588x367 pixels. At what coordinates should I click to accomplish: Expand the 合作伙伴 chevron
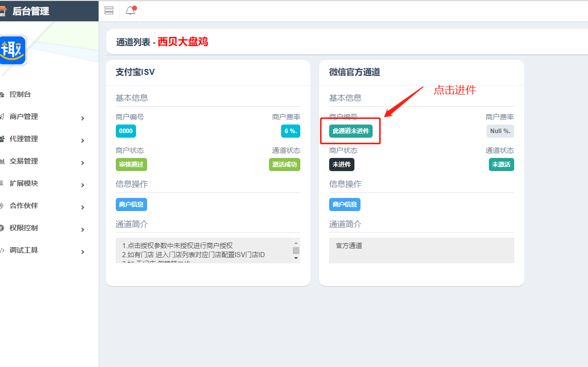click(x=82, y=208)
